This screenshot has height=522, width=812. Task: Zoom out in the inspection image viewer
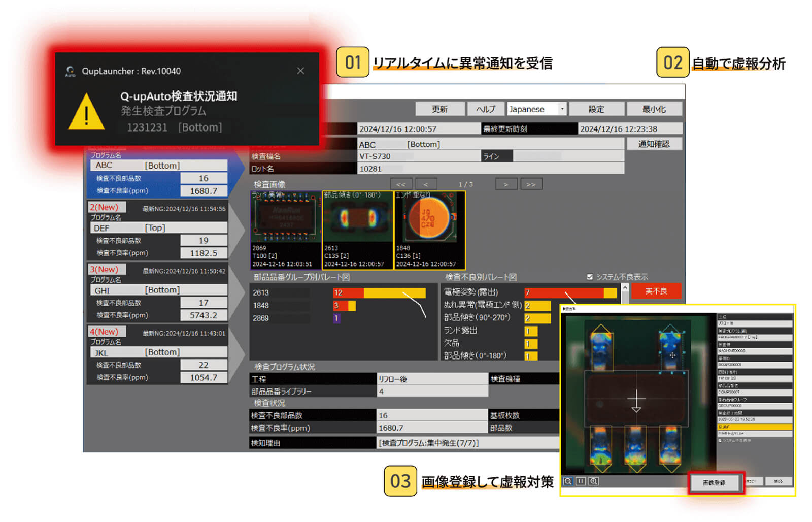pos(568,481)
